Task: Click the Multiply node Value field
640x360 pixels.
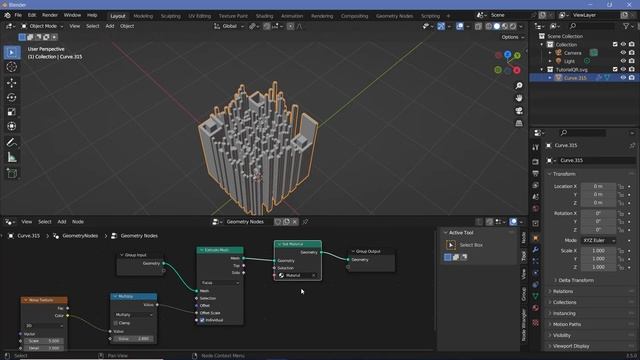Action: tap(134, 339)
